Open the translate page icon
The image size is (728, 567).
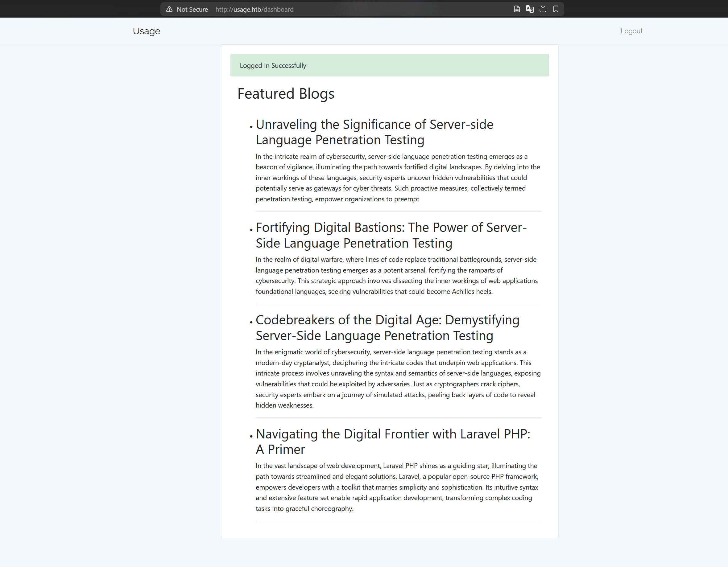[530, 9]
